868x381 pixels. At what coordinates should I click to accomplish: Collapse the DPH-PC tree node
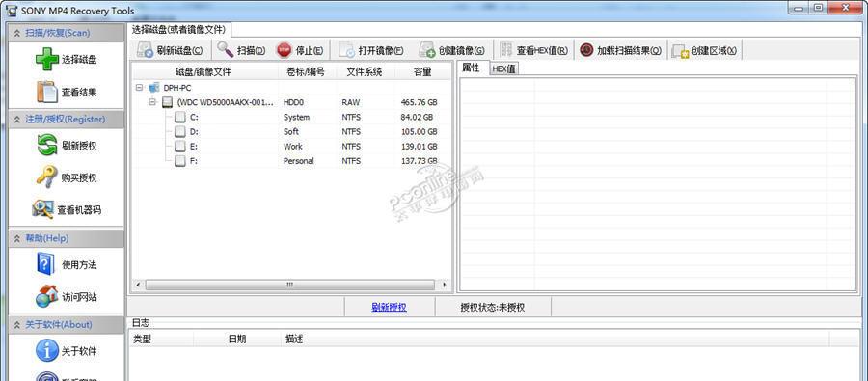[x=140, y=88]
